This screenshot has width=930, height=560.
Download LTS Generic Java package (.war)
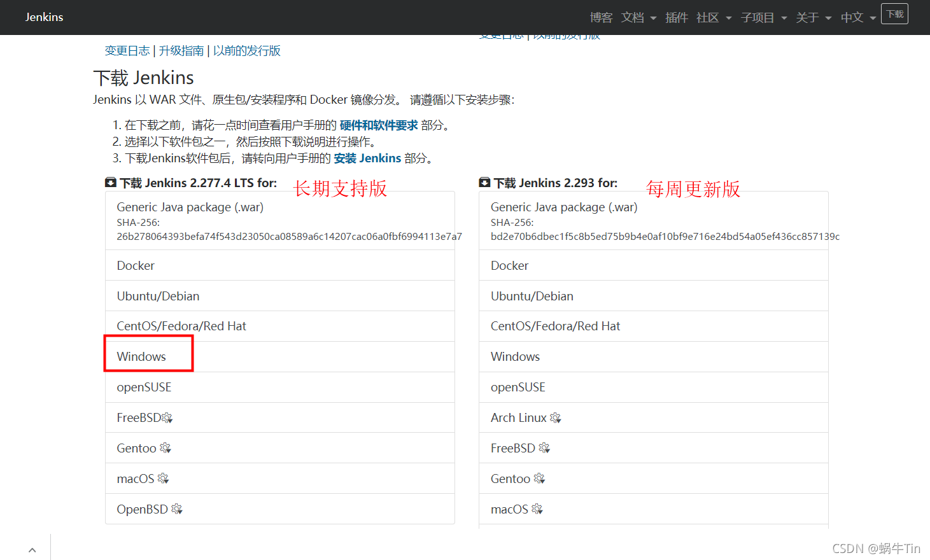(x=280, y=220)
